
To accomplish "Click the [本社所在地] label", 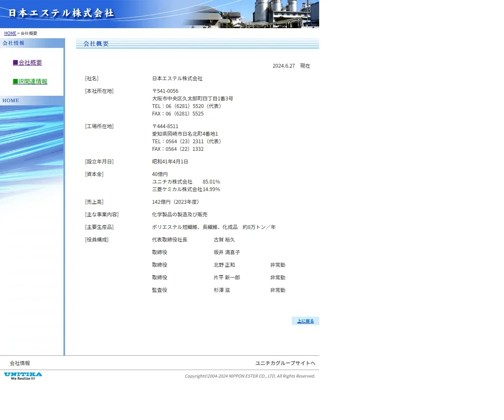I will [x=99, y=91].
